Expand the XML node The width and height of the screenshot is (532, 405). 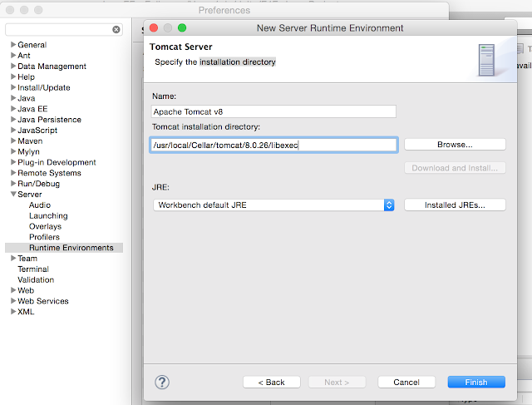click(x=13, y=312)
